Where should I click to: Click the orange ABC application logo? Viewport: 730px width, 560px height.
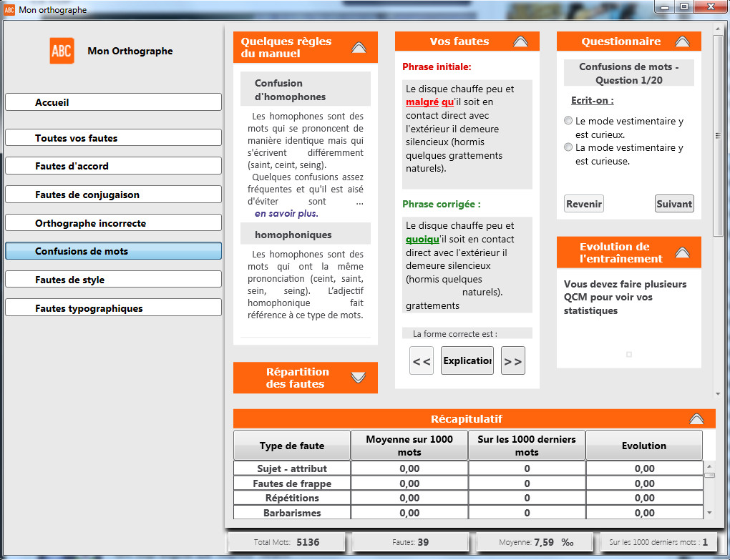pyautogui.click(x=62, y=51)
